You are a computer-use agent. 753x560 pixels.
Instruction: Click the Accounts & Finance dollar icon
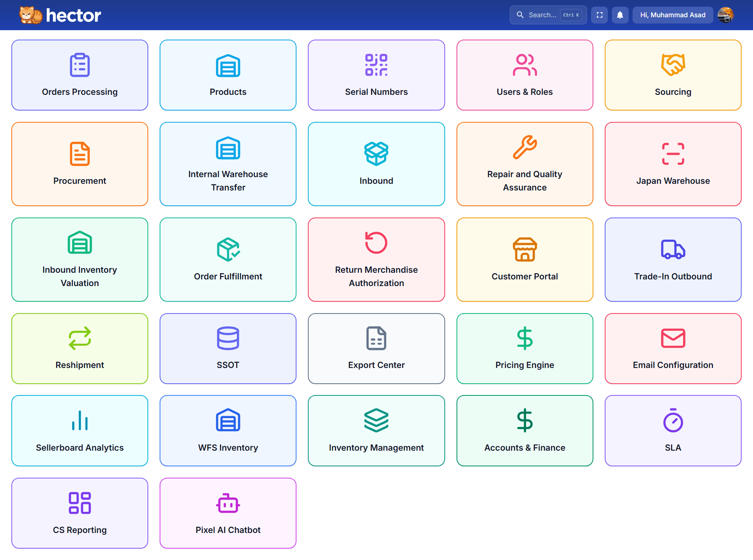coord(525,420)
